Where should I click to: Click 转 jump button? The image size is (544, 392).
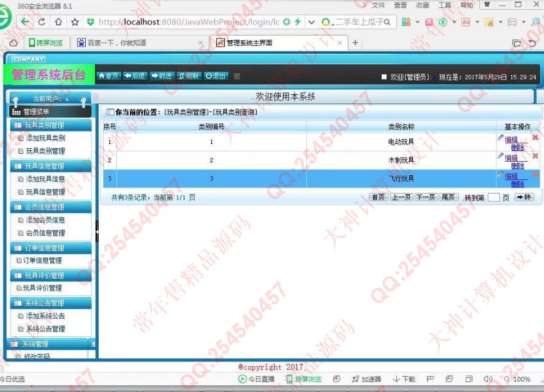[524, 197]
